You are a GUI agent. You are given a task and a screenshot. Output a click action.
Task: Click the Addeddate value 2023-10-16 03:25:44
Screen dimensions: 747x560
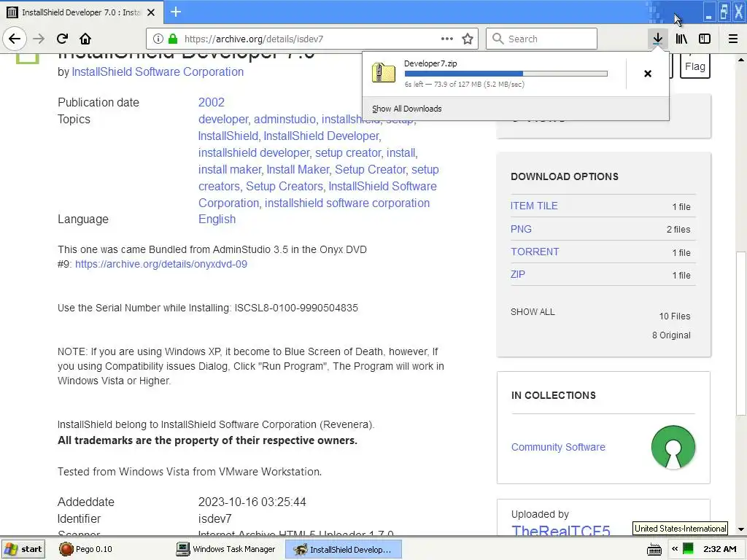252,502
